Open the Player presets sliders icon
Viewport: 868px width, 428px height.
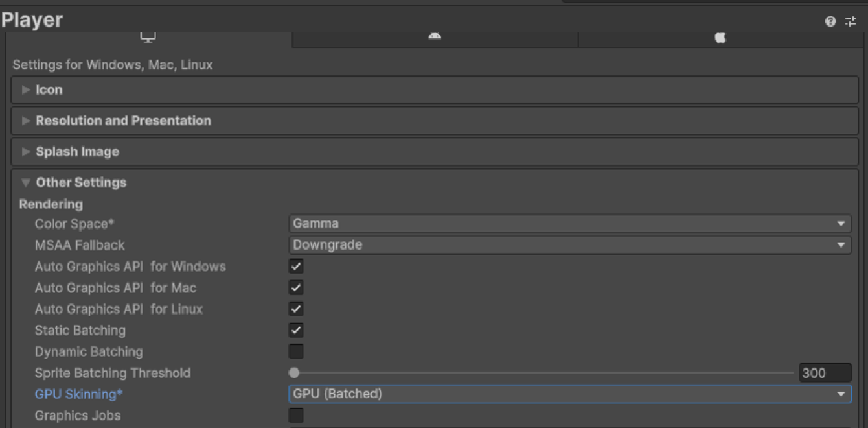tap(851, 21)
